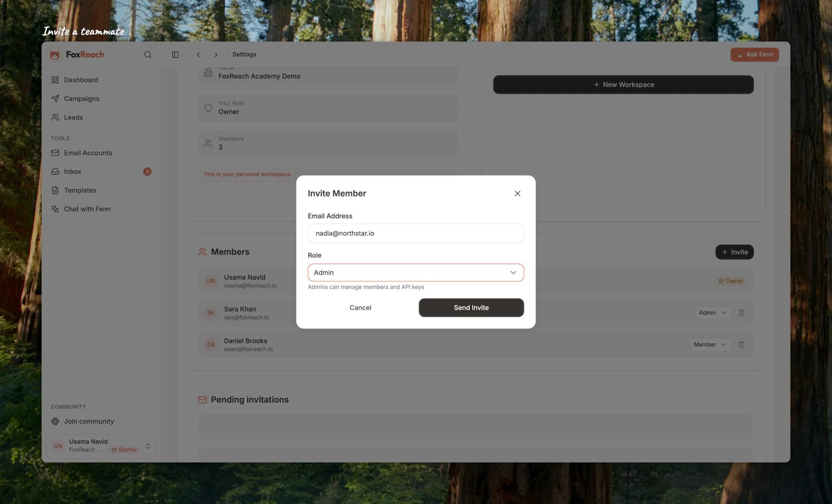Click the Ask Fenn button
The height and width of the screenshot is (504, 832).
tap(755, 55)
